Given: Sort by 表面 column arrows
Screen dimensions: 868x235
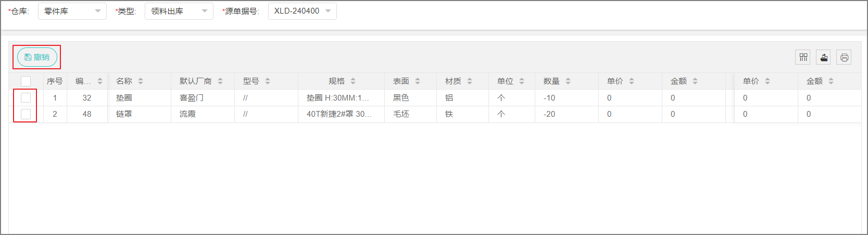Looking at the screenshot, I should tap(418, 81).
